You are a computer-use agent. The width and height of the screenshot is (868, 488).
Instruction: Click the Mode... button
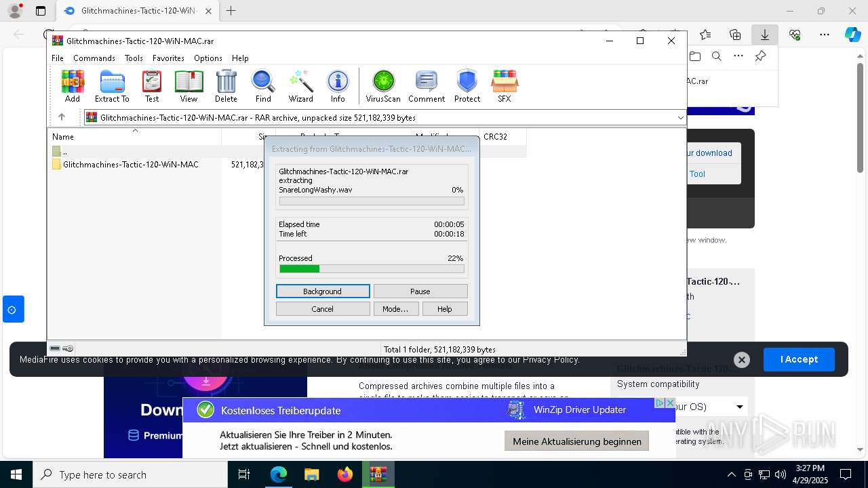click(x=395, y=308)
